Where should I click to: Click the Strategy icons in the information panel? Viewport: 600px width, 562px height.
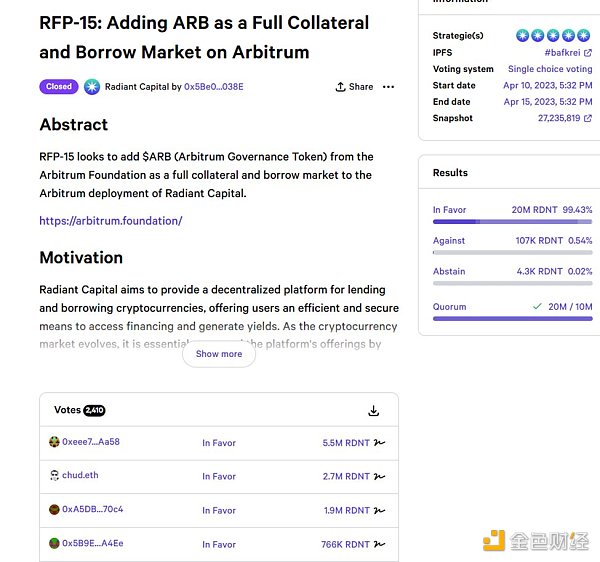point(554,35)
